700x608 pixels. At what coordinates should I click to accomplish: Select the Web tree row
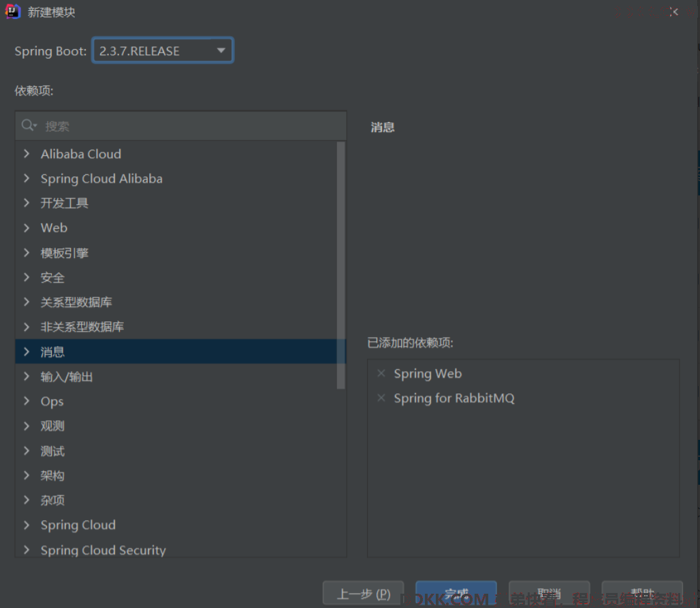click(176, 227)
